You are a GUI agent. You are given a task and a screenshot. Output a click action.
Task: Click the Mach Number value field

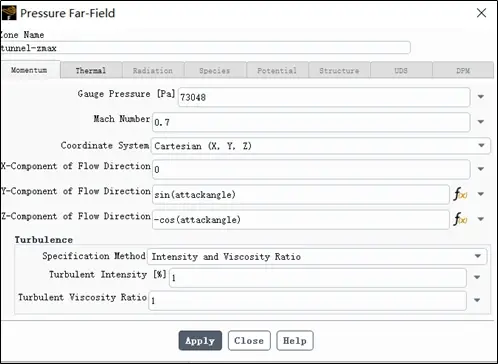pos(311,122)
